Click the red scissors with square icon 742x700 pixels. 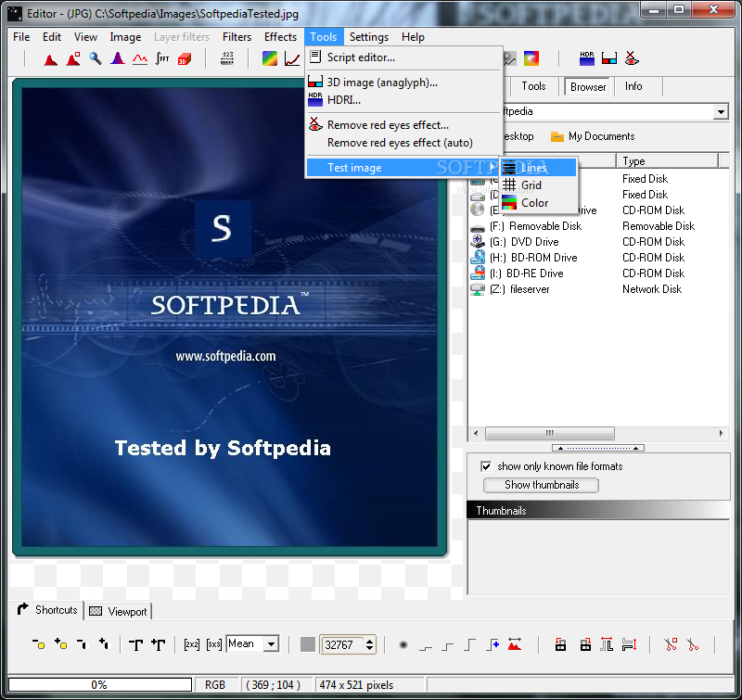(x=671, y=644)
